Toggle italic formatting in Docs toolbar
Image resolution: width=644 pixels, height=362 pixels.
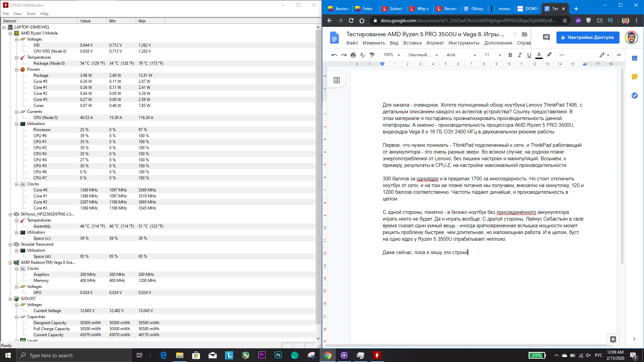pos(520,55)
